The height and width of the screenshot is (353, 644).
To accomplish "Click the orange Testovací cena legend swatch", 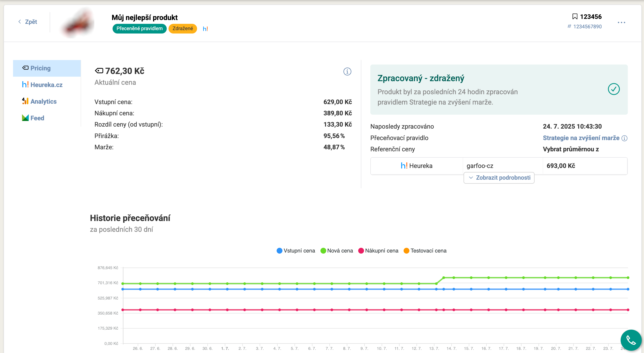I will (406, 251).
